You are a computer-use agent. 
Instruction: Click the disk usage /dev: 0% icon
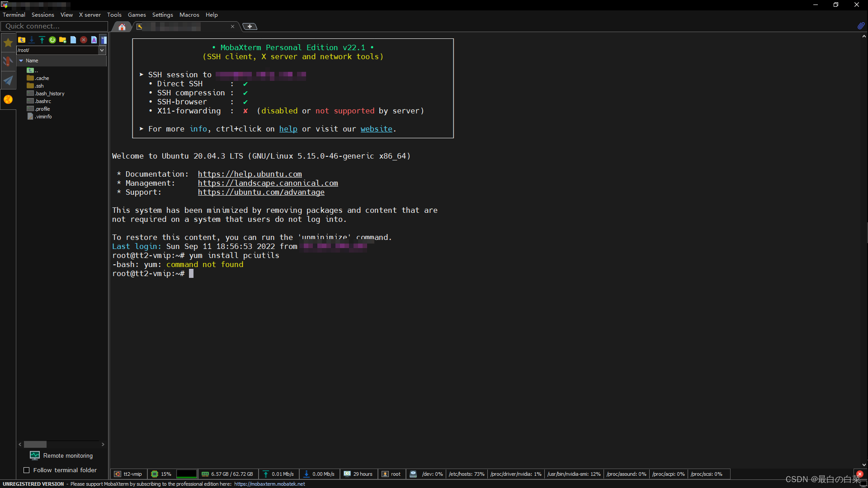(x=413, y=474)
